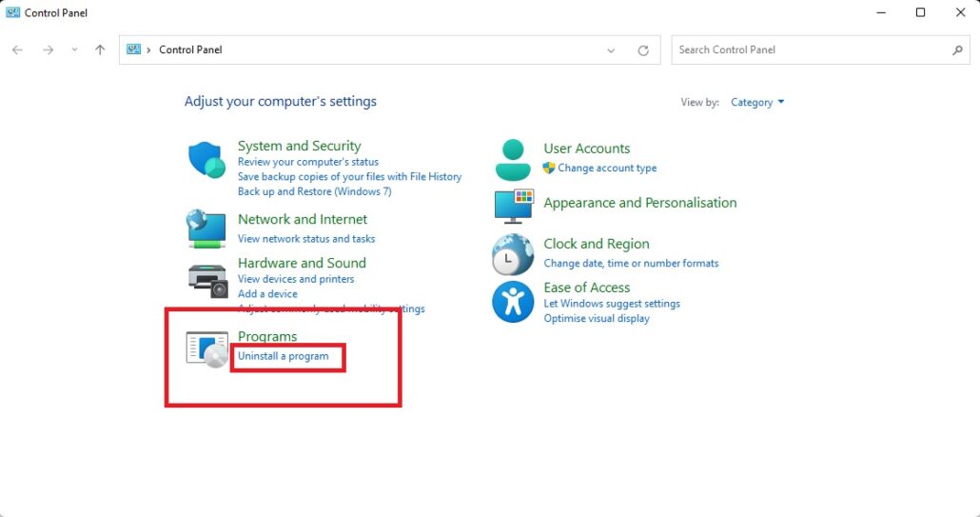980x517 pixels.
Task: Go back with the left arrow
Action: 17,50
